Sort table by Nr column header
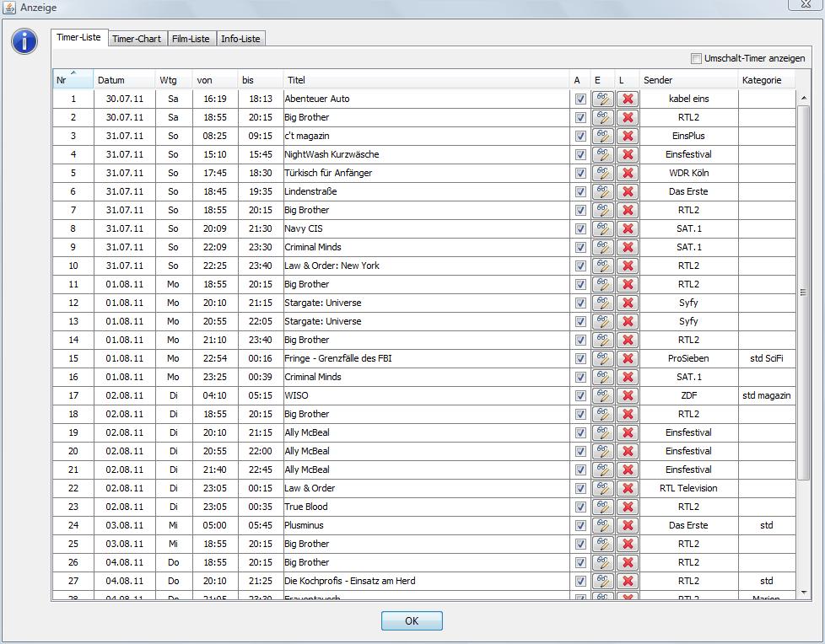The height and width of the screenshot is (644, 825). click(x=73, y=80)
